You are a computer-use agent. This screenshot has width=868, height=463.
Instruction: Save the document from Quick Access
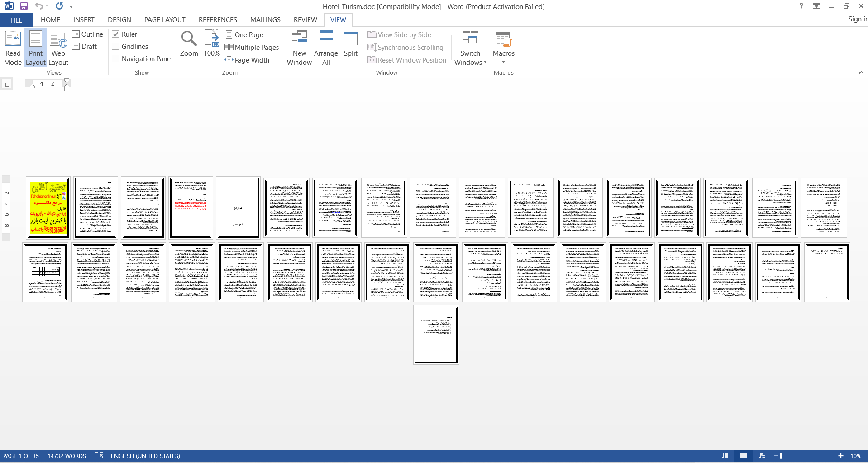tap(24, 6)
